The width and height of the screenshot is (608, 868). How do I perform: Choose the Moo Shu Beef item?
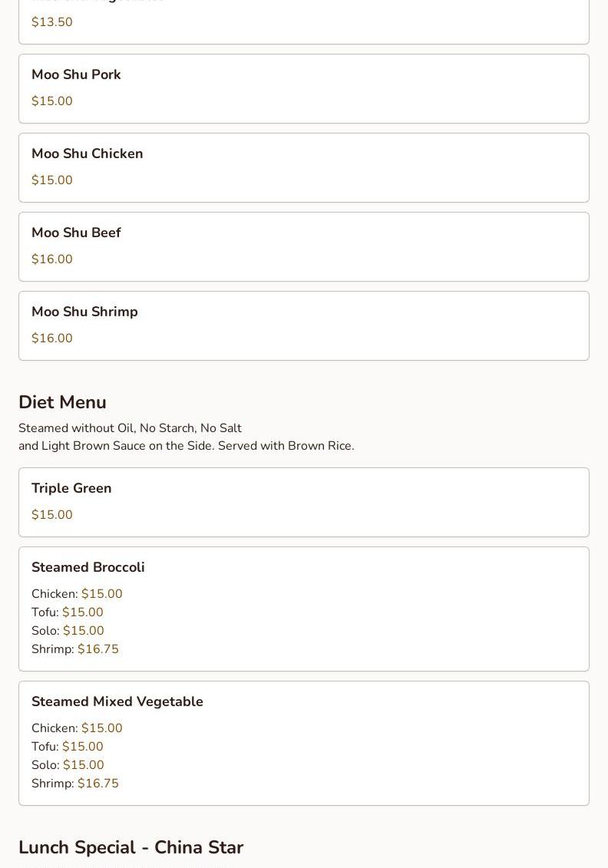pos(303,247)
